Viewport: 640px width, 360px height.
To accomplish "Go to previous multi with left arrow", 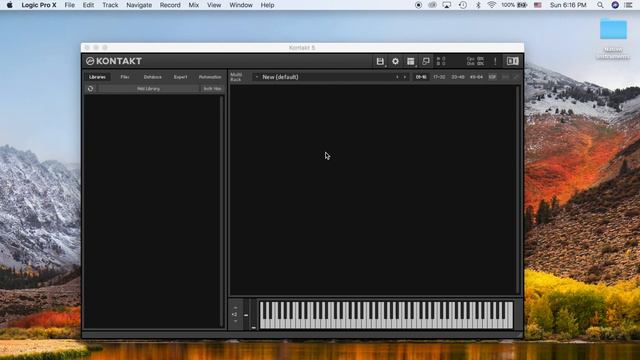I will (397, 77).
